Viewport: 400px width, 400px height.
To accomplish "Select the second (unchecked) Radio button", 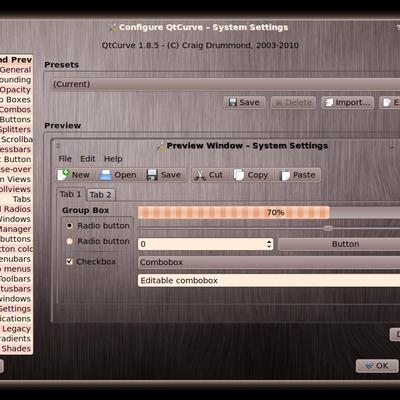I will click(x=69, y=241).
